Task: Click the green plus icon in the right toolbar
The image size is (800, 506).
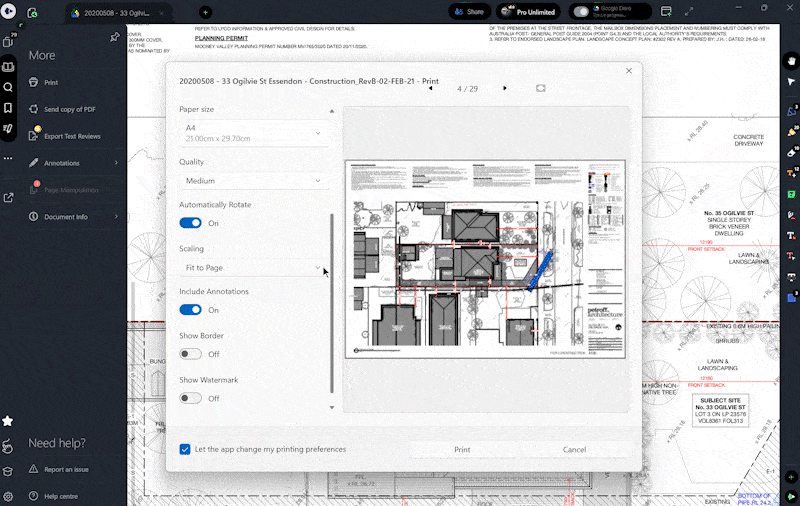Action: tap(791, 477)
